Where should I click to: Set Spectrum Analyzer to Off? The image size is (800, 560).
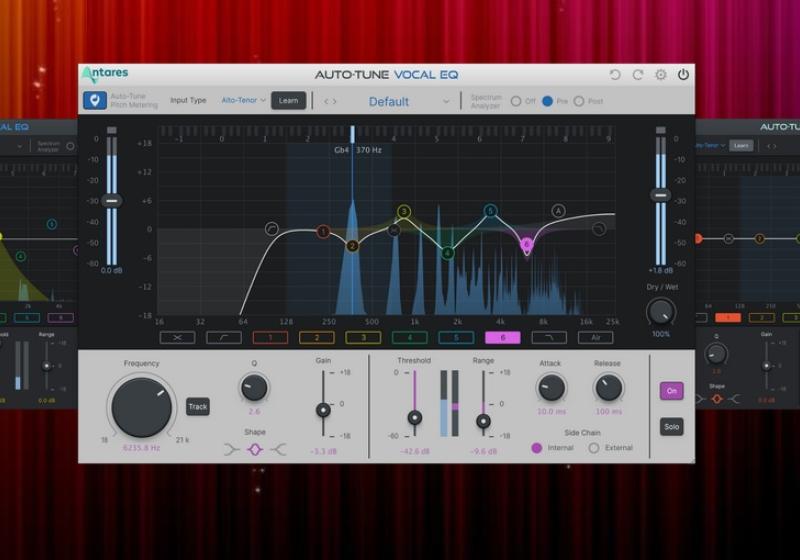pyautogui.click(x=517, y=101)
